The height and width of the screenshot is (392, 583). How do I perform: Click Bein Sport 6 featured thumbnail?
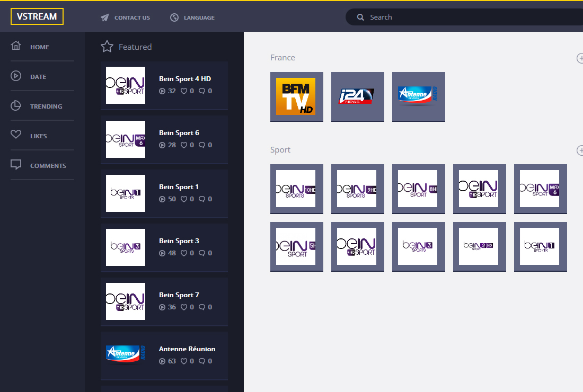point(126,139)
